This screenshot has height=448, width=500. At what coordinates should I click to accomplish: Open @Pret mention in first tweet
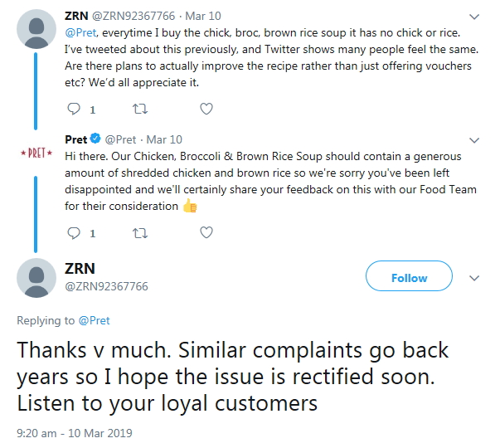80,34
